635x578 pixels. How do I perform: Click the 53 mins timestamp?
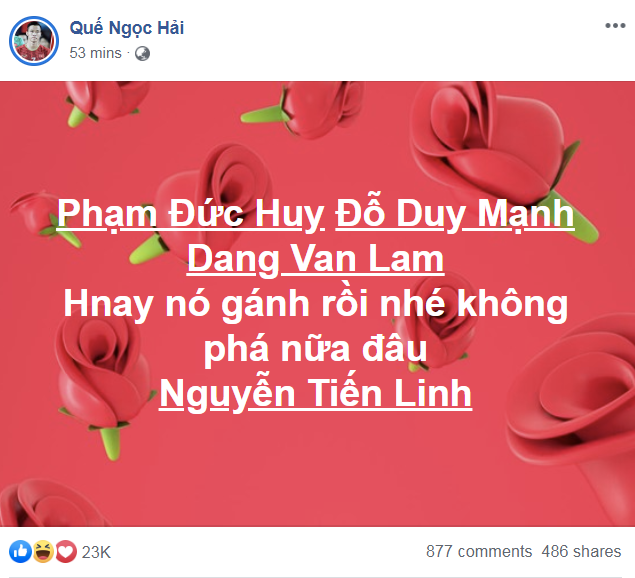(96, 53)
